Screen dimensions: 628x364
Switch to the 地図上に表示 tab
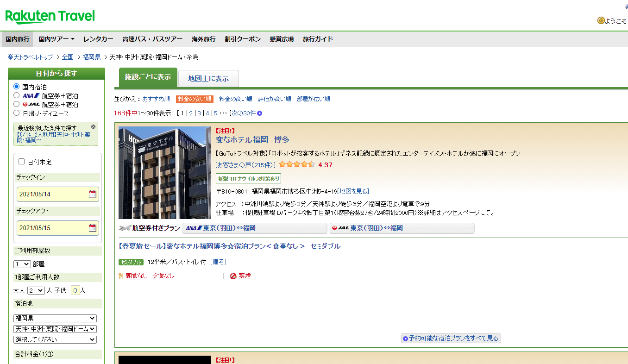point(208,79)
